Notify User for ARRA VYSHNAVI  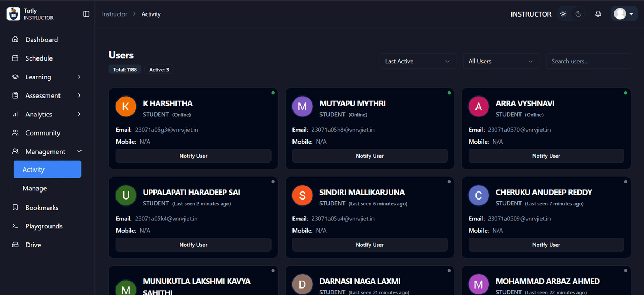(x=546, y=156)
